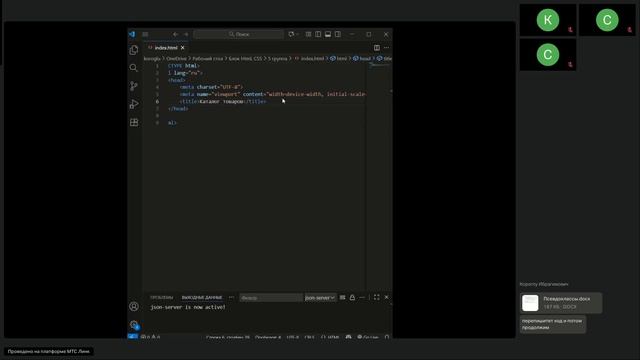Screen dimensions: 640x360
Task: Open the Псевдоклассы.docx chat attachment
Action: tap(561, 303)
